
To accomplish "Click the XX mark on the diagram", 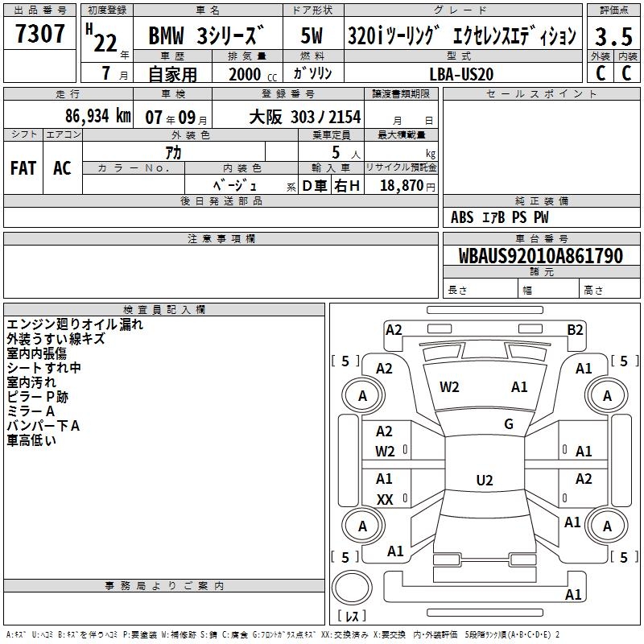I will 385,499.
